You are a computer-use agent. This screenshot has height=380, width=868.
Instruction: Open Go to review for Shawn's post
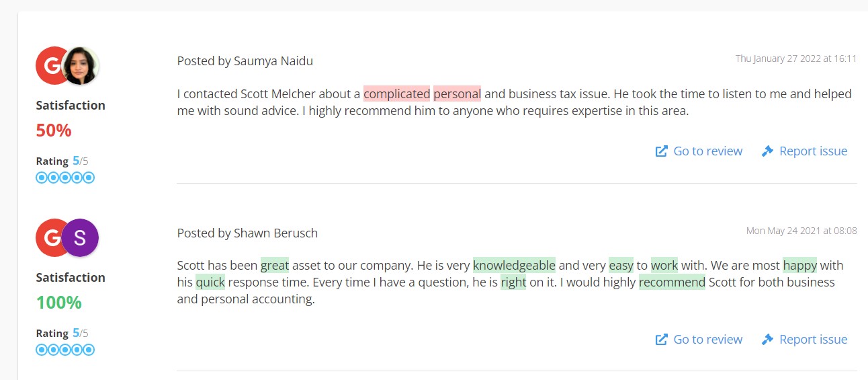[707, 340]
